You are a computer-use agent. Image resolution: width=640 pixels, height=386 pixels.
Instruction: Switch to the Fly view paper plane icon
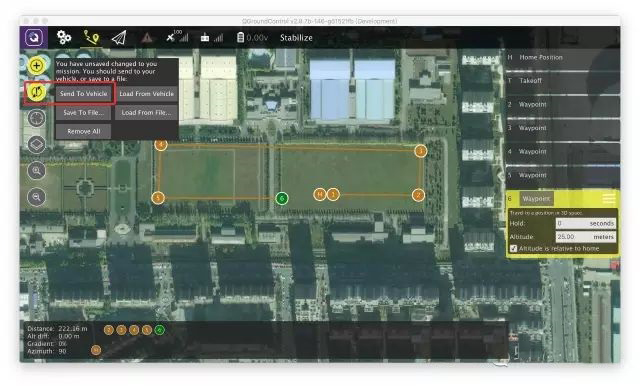pos(119,38)
